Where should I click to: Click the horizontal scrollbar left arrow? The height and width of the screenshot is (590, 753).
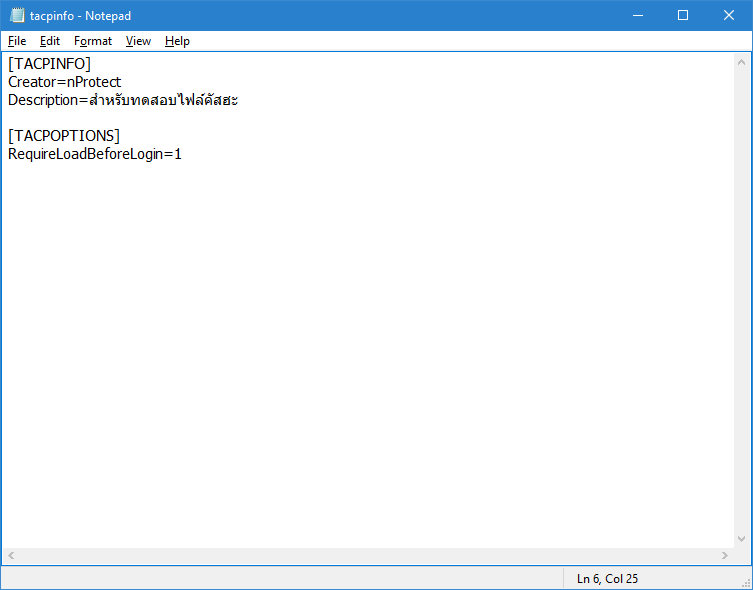11,556
